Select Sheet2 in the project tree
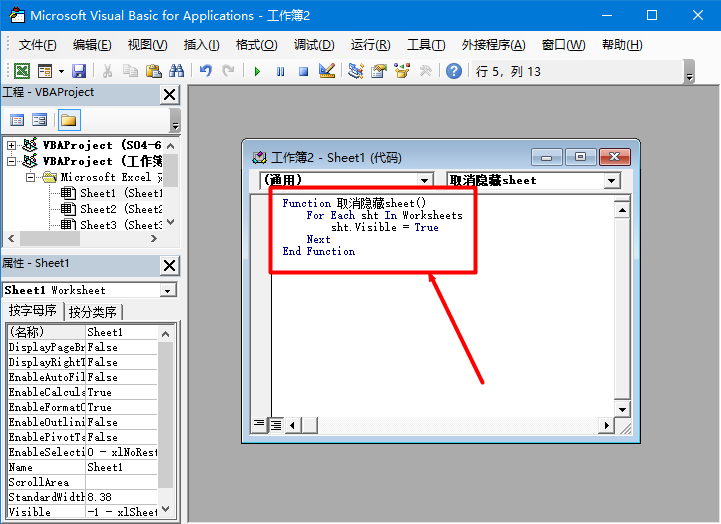 (x=111, y=209)
